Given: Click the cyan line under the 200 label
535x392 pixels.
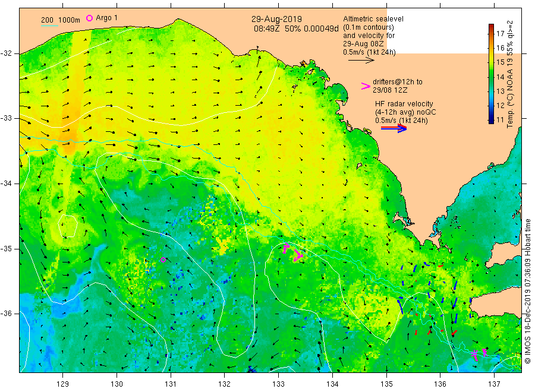Looking at the screenshot, I should tap(49, 26).
